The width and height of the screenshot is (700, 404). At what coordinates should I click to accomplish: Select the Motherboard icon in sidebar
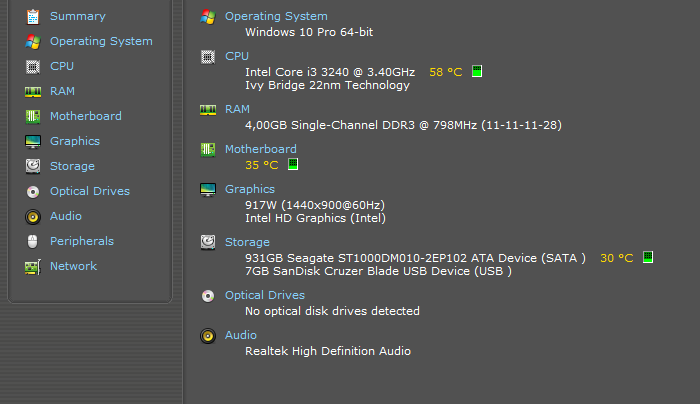pos(33,117)
